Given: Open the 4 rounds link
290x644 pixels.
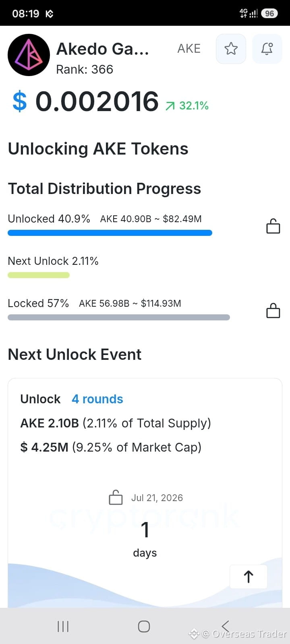Looking at the screenshot, I should pos(97,399).
